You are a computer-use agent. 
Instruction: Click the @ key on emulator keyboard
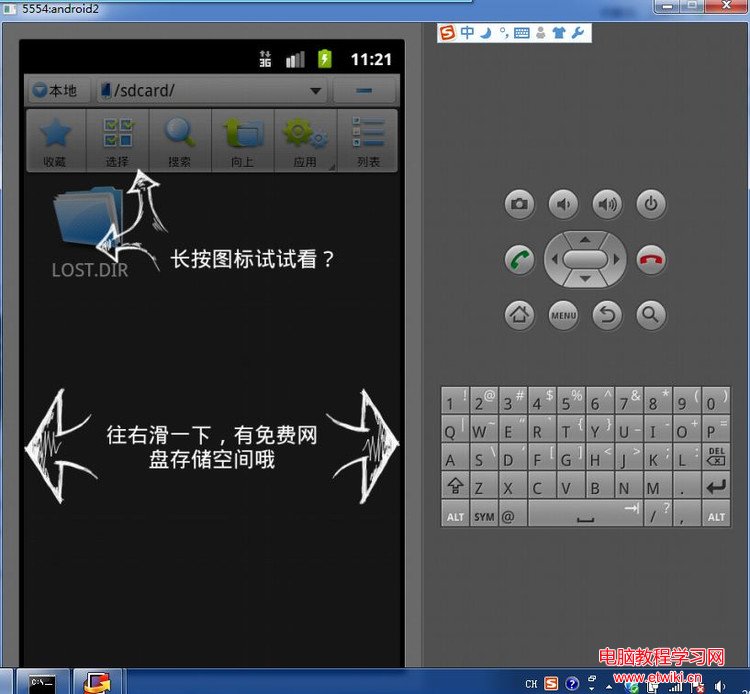[x=513, y=514]
